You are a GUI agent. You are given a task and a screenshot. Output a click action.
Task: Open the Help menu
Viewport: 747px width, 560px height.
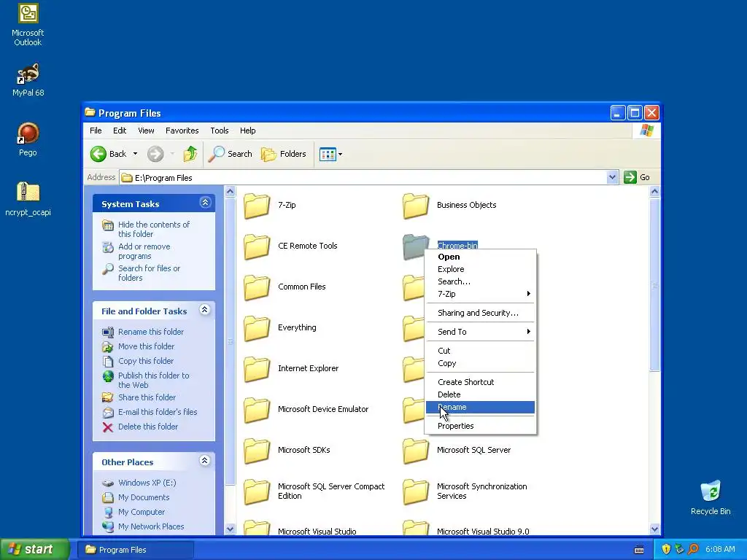coord(248,131)
